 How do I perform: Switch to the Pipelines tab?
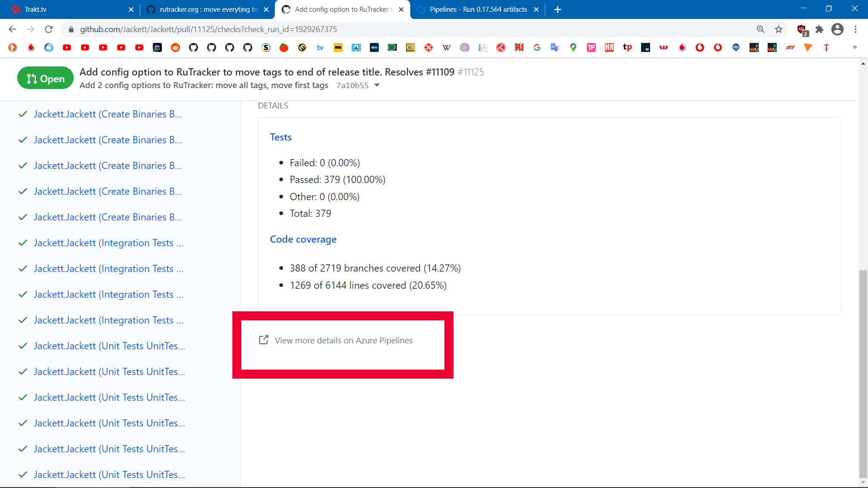point(475,9)
